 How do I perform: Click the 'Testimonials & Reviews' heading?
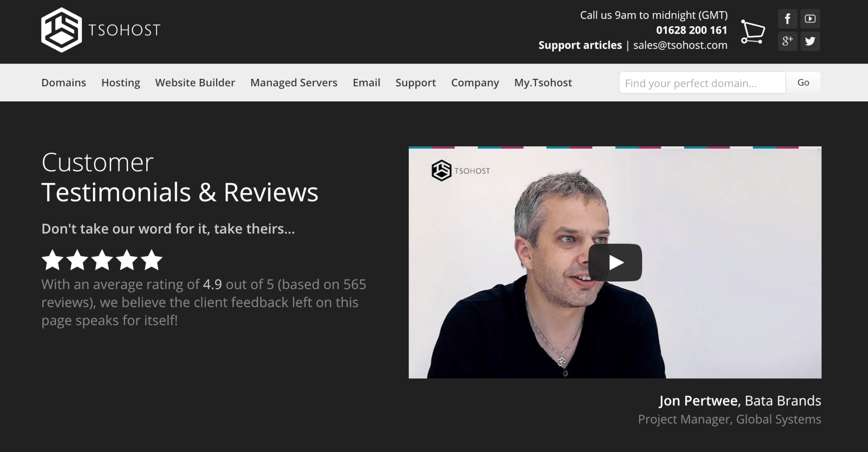(x=180, y=192)
